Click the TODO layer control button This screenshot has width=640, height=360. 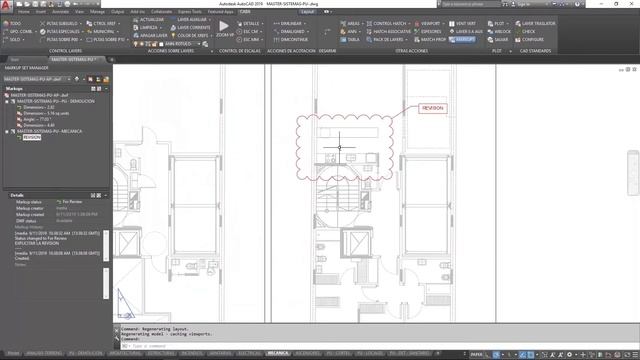(12, 24)
